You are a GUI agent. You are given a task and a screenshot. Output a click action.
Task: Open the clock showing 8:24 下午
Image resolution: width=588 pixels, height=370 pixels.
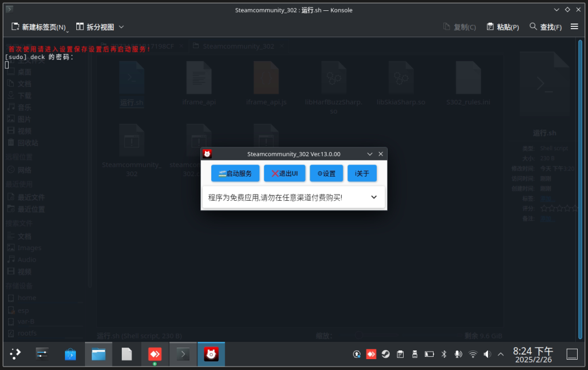pyautogui.click(x=533, y=355)
